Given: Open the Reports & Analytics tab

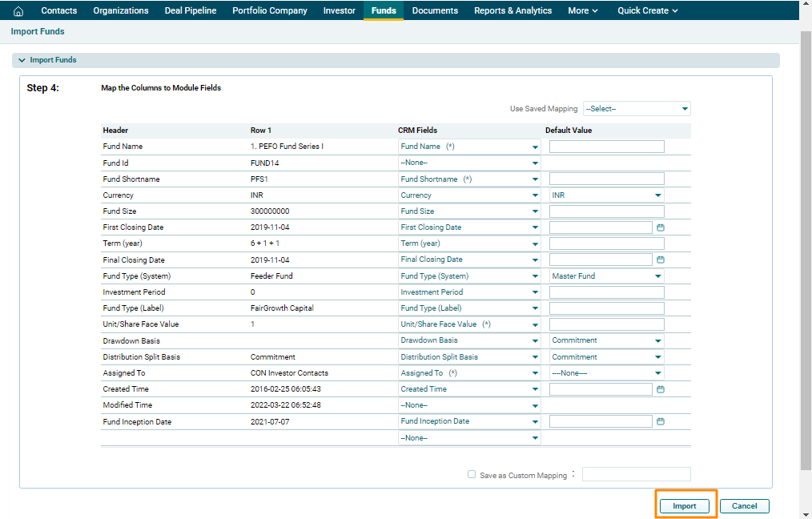Looking at the screenshot, I should pyautogui.click(x=513, y=10).
